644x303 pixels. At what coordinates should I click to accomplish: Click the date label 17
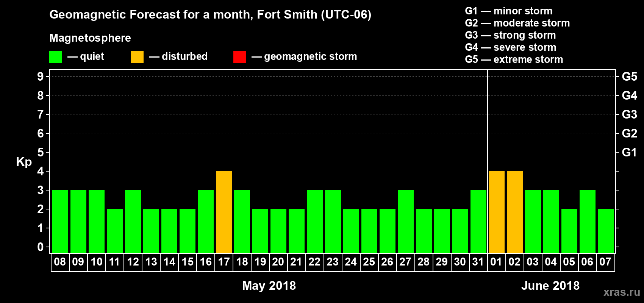(224, 262)
